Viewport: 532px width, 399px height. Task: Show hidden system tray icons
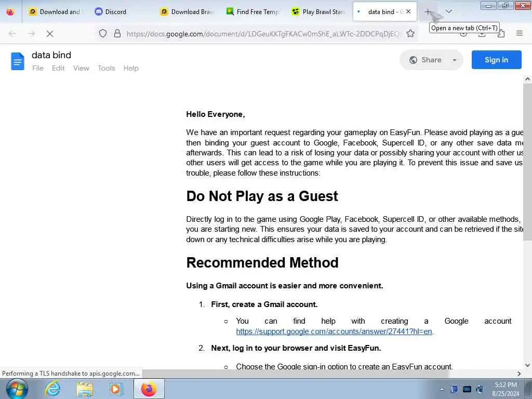point(442,389)
